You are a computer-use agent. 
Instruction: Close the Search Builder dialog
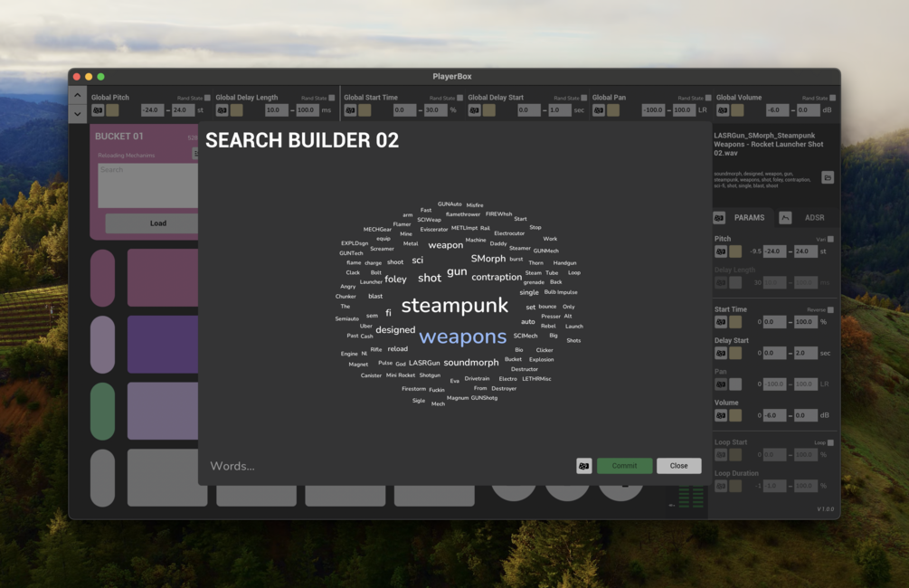tap(679, 466)
